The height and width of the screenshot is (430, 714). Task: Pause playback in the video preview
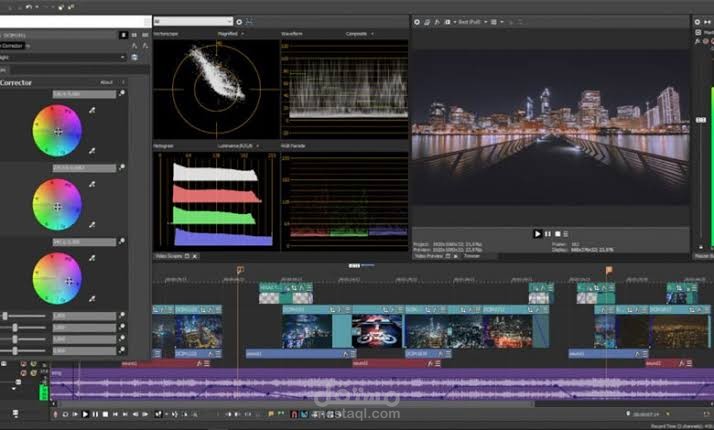tap(548, 234)
